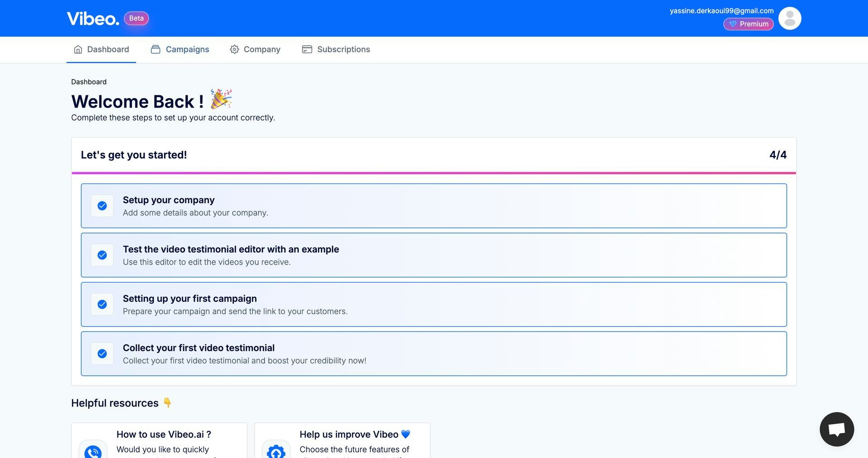Click the Company gear icon
This screenshot has height=458, width=868.
(x=234, y=49)
